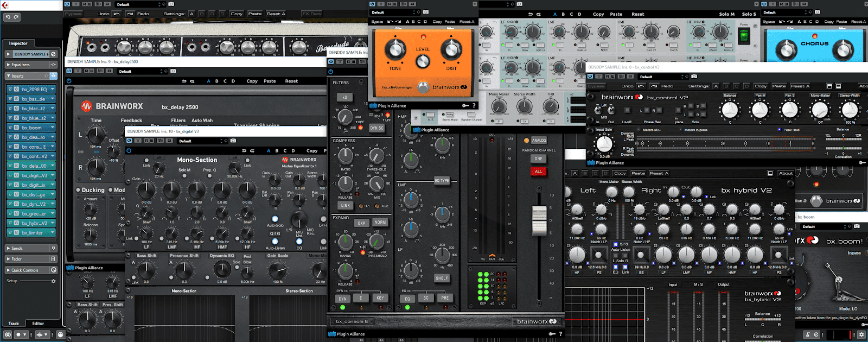868x342 pixels.
Task: Click the Sends panel icon in Inspector
Action: click(53, 248)
